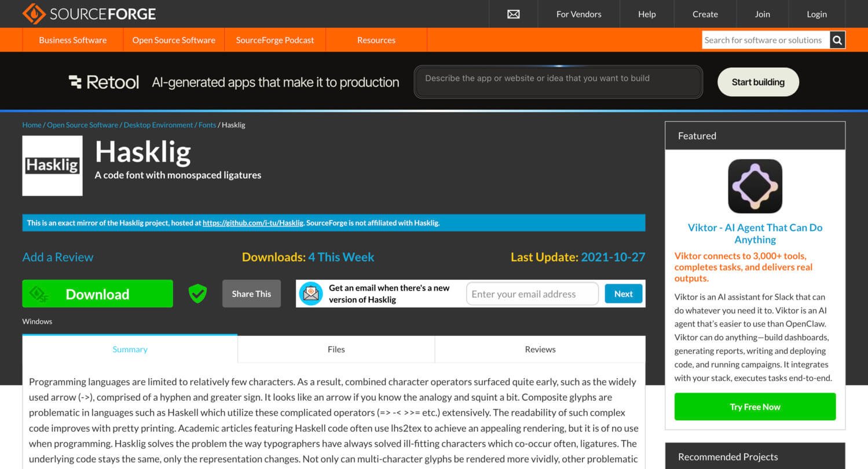Open the Desktop Environment breadcrumb
Screen dimensions: 868x469
click(158, 125)
